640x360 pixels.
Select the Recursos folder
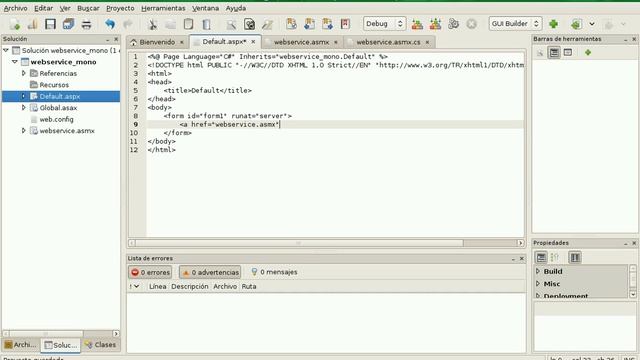(54, 85)
